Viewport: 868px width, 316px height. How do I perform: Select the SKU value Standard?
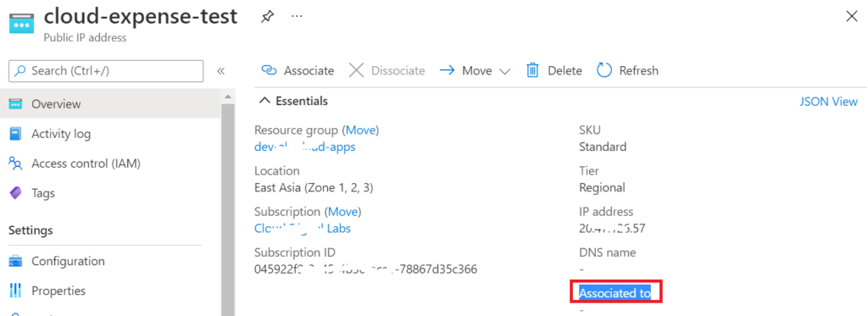tap(603, 147)
